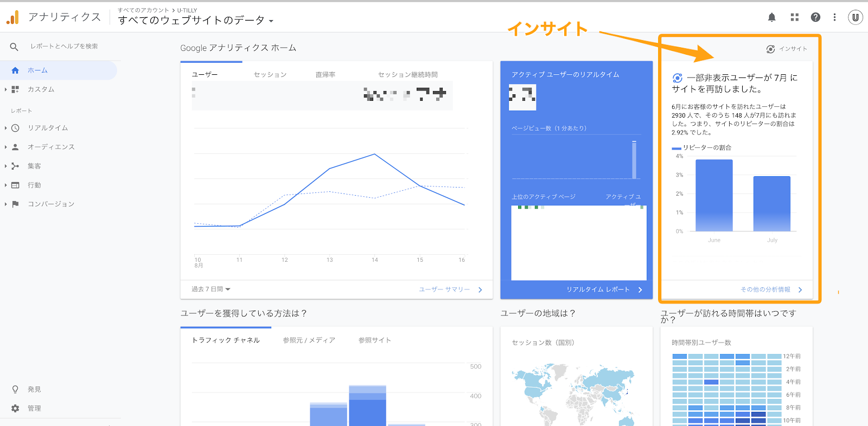Open the notifications bell
Screen dimensions: 868x426
[772, 17]
